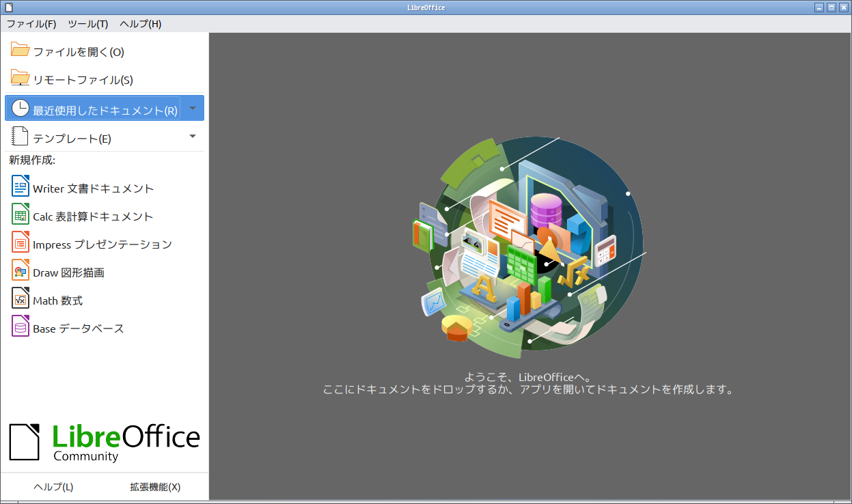Click the templates page icon
This screenshot has width=852, height=504.
coord(20,137)
